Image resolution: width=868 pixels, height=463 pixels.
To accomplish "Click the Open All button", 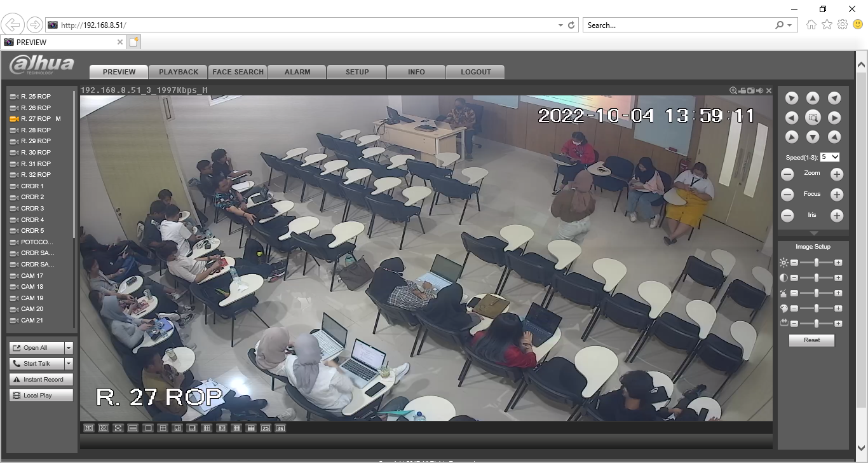I will click(x=37, y=348).
